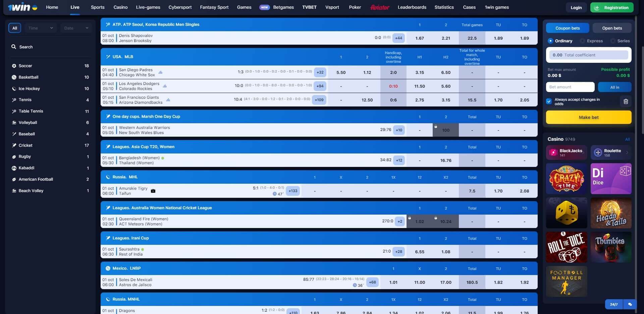This screenshot has height=314, width=644.
Task: Disable 'Always accept changes in odds'
Action: [x=549, y=101]
